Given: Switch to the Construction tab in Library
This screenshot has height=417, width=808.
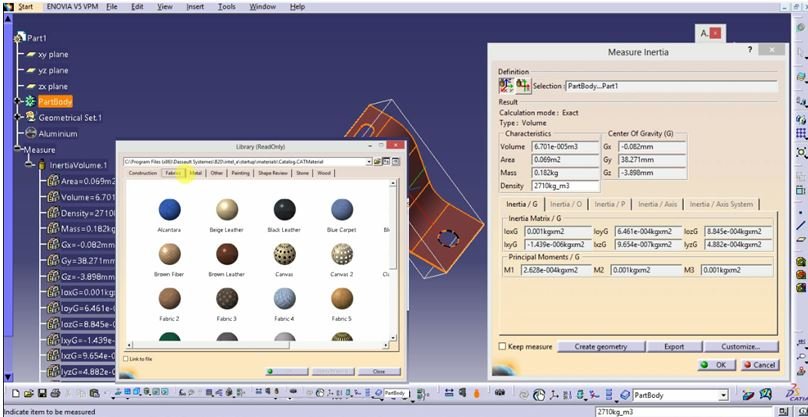Looking at the screenshot, I should tap(143, 173).
